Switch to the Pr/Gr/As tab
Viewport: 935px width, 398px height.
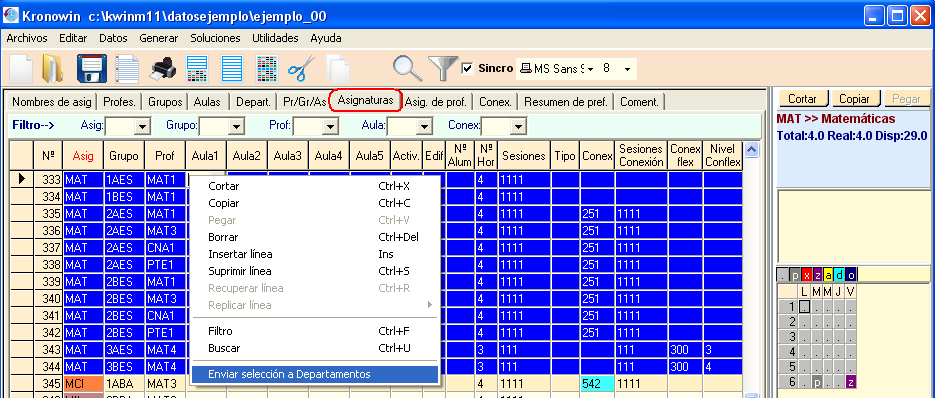click(304, 102)
